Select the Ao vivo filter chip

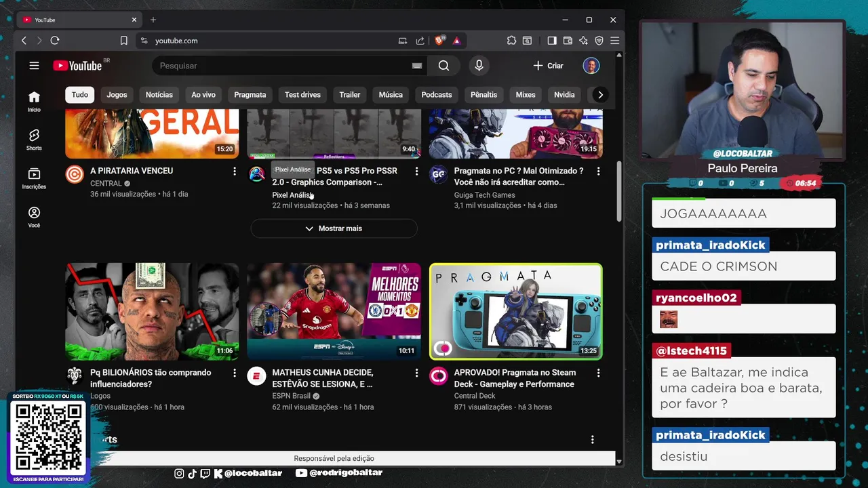(203, 95)
